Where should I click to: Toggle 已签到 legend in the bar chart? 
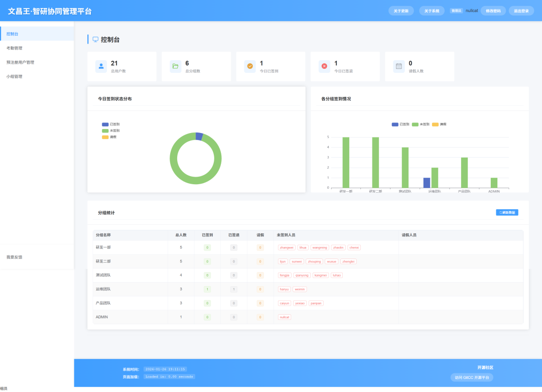(400, 124)
